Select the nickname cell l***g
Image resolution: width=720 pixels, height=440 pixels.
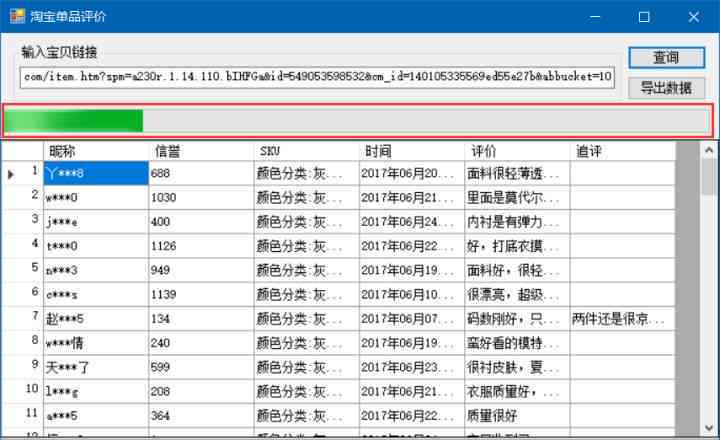[x=96, y=392]
